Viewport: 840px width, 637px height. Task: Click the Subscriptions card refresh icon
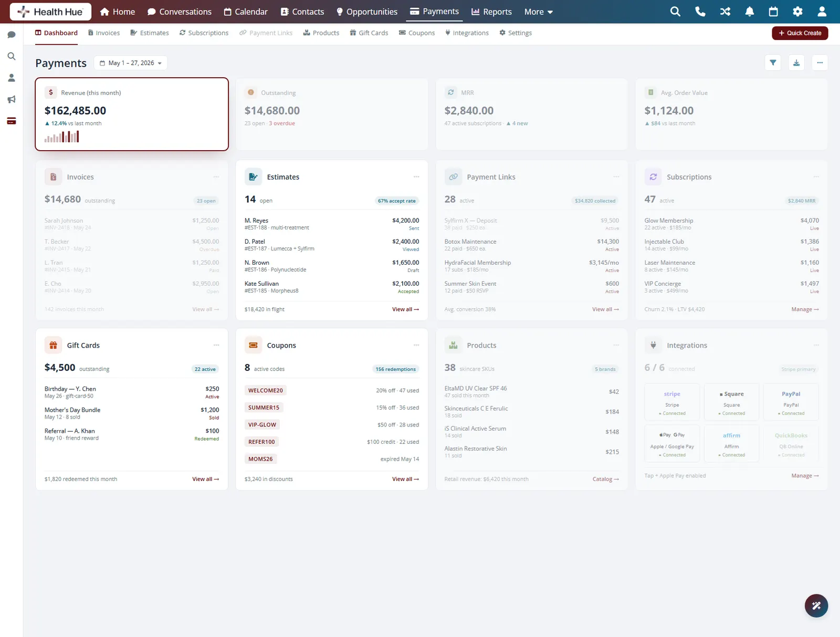pyautogui.click(x=653, y=177)
